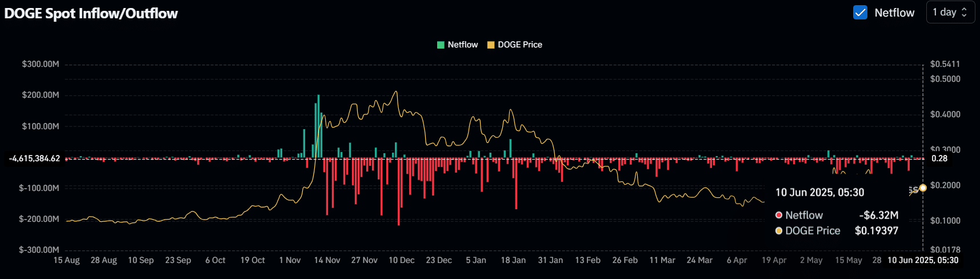Image resolution: width=980 pixels, height=279 pixels.
Task: Click the -4,615,384.62 crosshair value label
Action: point(34,158)
